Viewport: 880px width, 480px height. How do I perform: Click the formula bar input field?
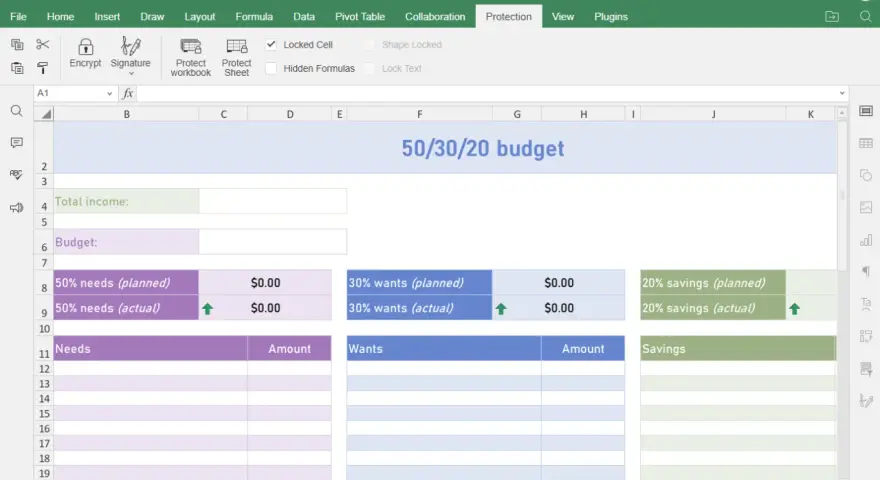[x=486, y=93]
